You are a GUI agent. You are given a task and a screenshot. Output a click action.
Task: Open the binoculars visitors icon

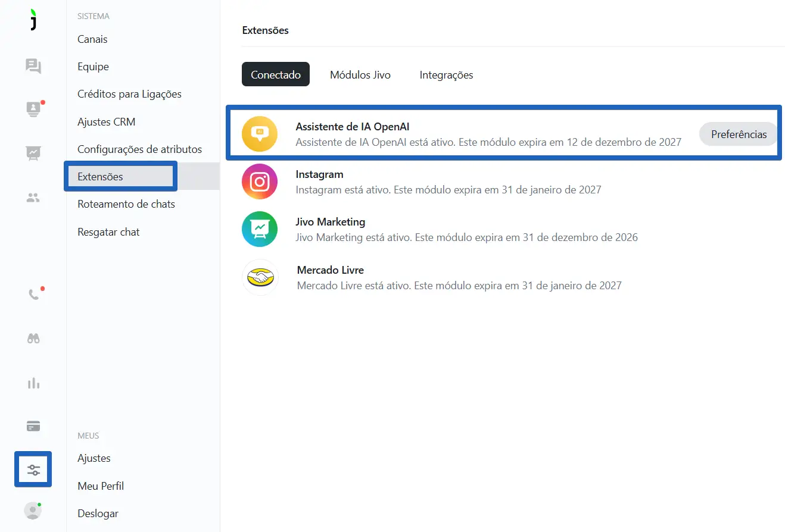tap(33, 339)
